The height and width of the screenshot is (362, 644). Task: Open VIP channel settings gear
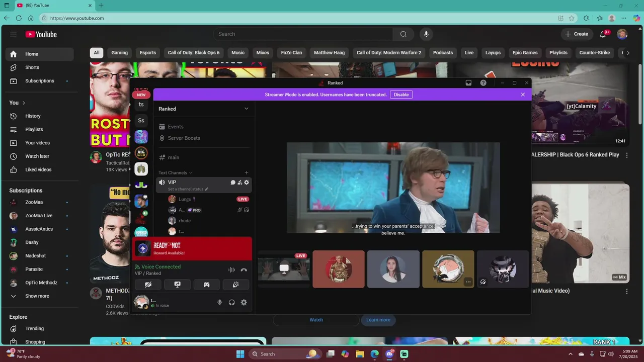point(247,183)
